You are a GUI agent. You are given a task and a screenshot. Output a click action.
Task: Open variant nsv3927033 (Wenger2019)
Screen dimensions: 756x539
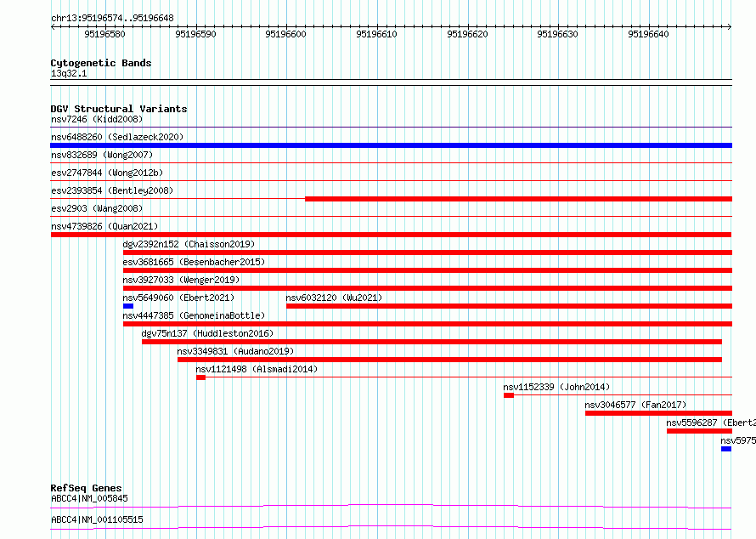coord(181,280)
